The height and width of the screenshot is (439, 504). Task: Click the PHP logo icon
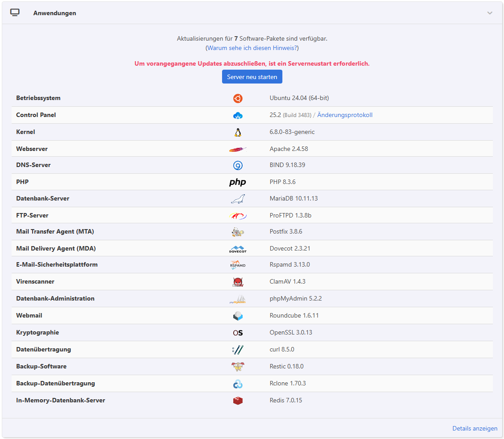[237, 182]
